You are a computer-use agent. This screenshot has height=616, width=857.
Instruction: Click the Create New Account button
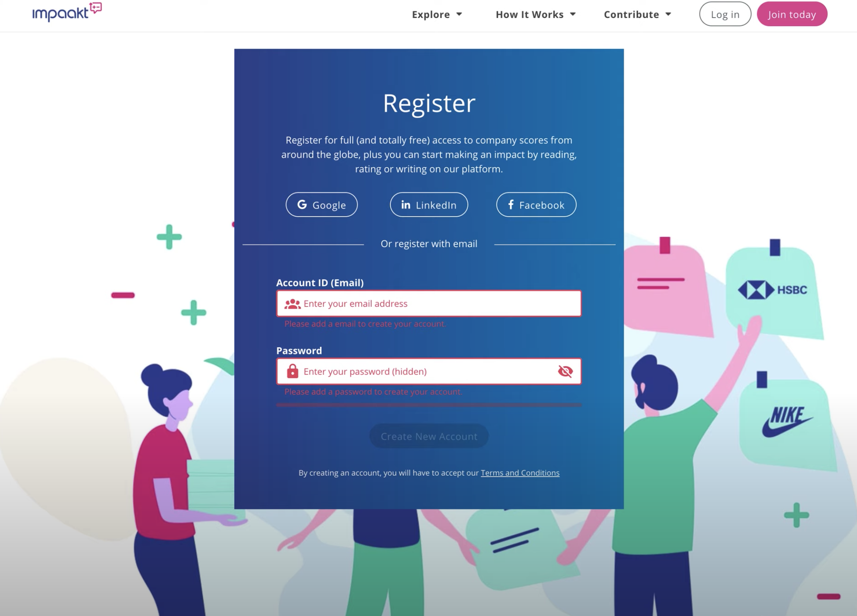(x=428, y=436)
